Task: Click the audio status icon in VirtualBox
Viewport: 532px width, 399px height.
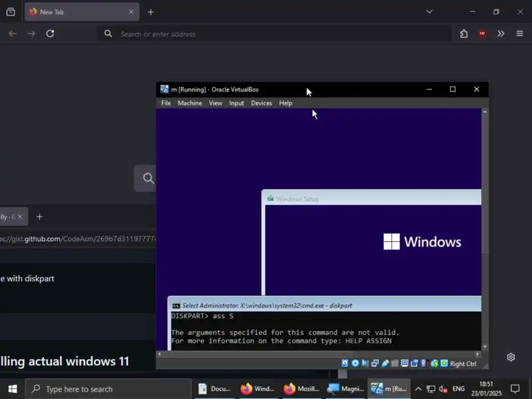Action: 365,363
